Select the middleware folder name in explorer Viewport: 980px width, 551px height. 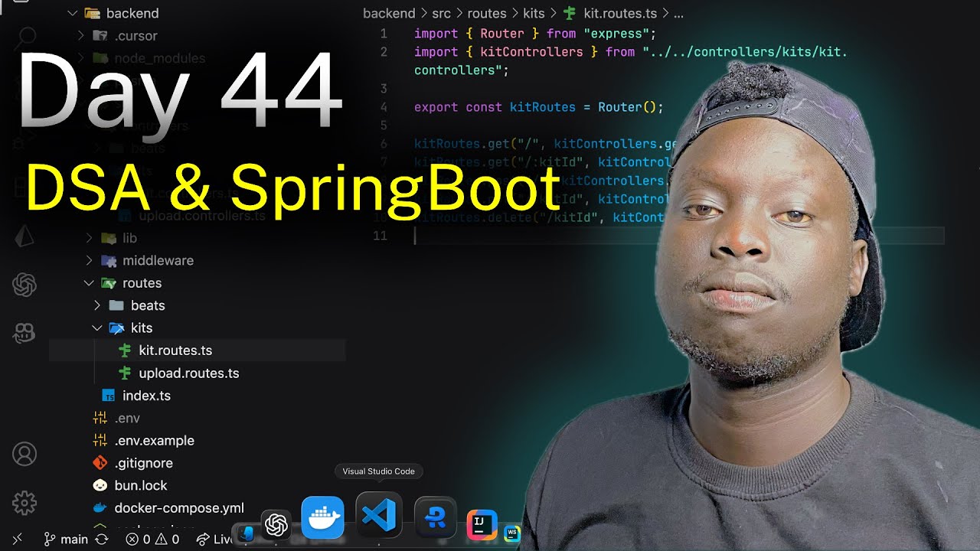click(x=158, y=261)
